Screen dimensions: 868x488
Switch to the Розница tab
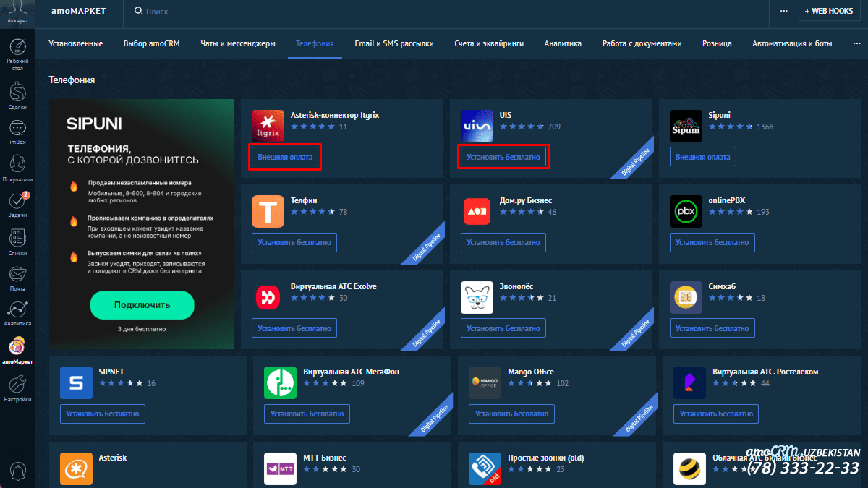point(717,43)
